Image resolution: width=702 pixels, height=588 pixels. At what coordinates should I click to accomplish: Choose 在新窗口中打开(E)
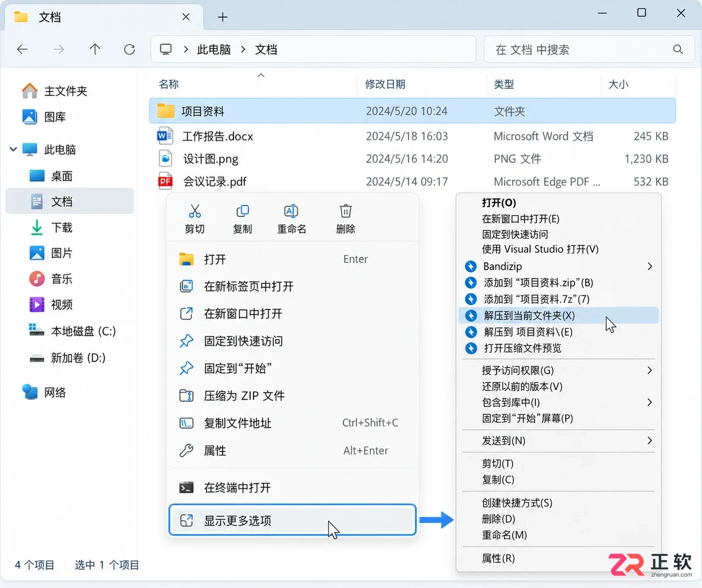coord(559,219)
